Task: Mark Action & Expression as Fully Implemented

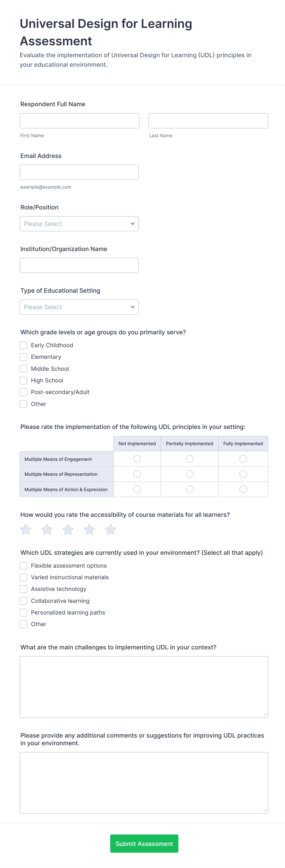Action: (x=243, y=489)
